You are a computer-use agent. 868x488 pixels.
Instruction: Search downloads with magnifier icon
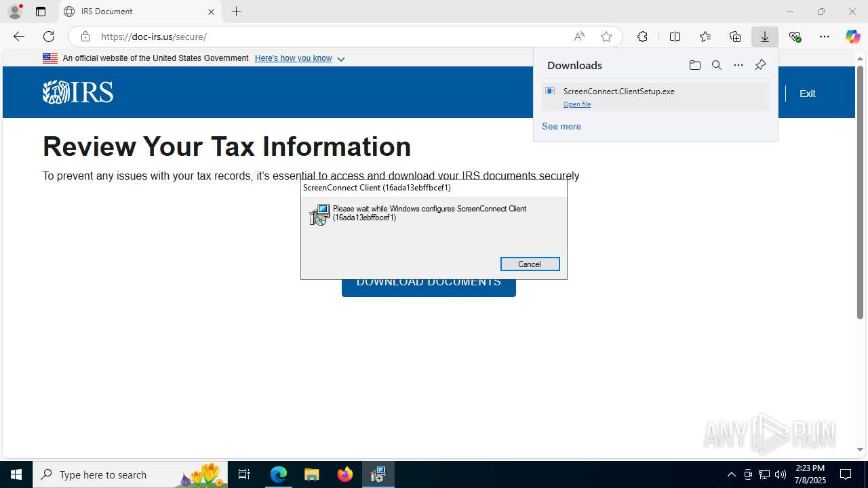coord(717,65)
